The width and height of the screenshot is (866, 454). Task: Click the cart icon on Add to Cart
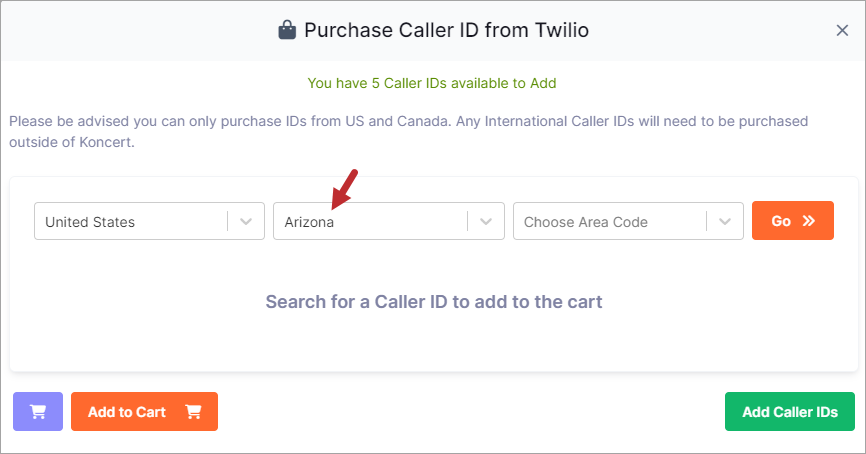pyautogui.click(x=193, y=411)
